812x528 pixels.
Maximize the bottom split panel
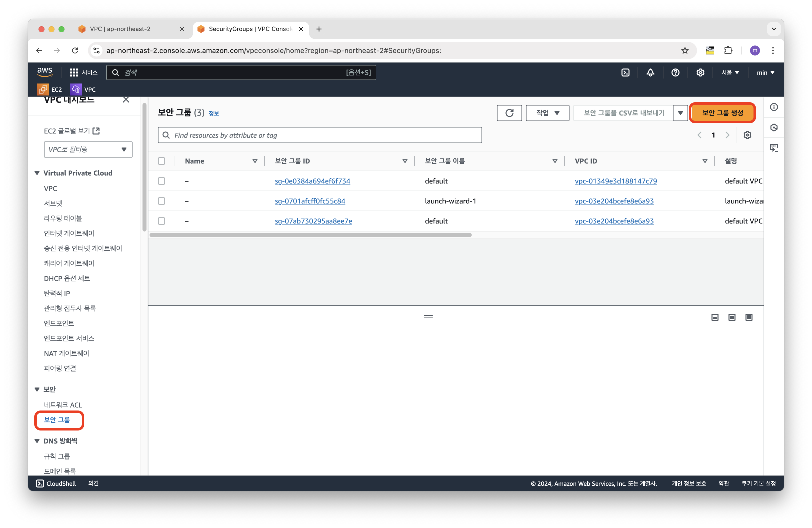748,317
